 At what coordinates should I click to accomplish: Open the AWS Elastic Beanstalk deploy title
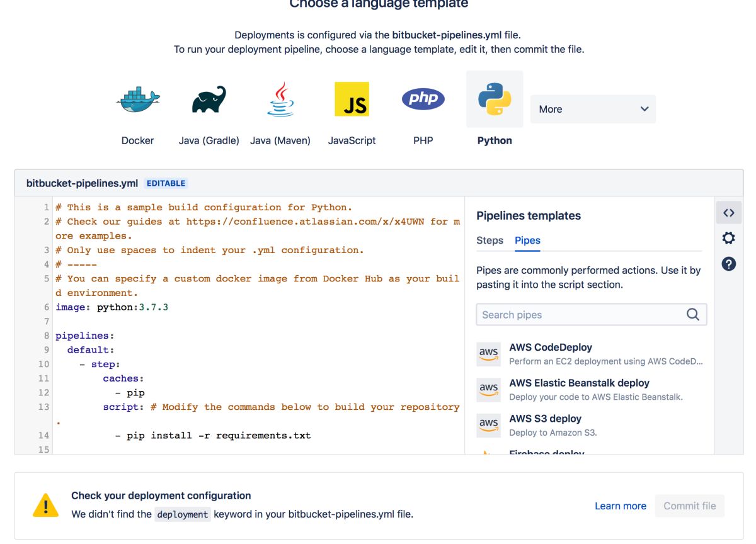point(579,383)
